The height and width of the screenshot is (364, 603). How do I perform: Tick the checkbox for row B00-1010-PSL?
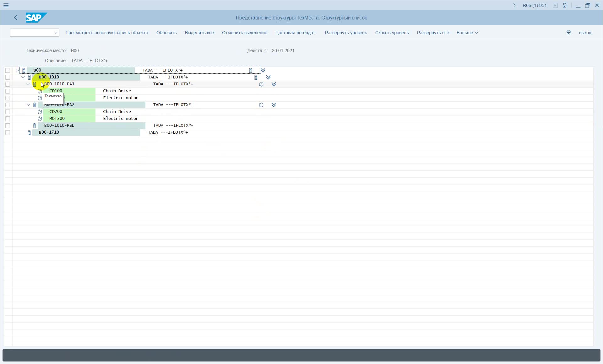click(8, 126)
